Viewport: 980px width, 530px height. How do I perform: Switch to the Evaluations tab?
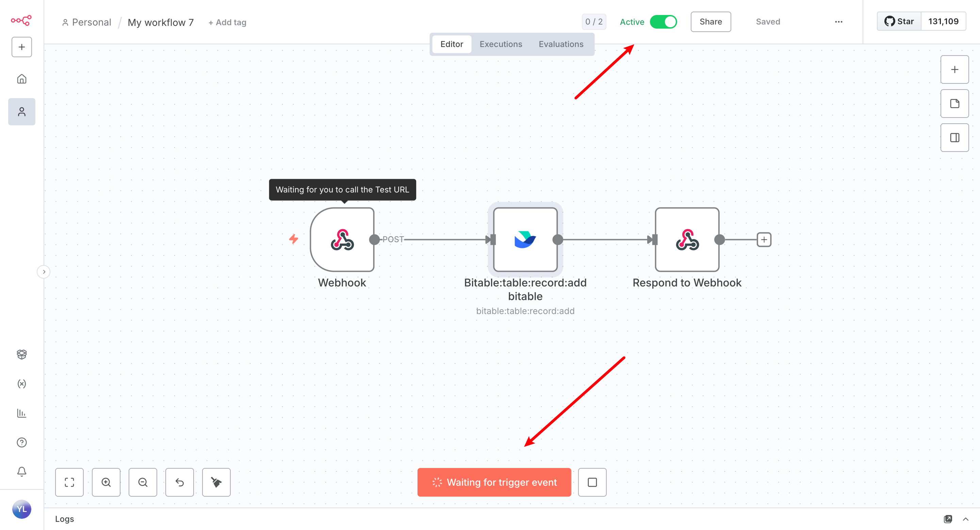[561, 44]
